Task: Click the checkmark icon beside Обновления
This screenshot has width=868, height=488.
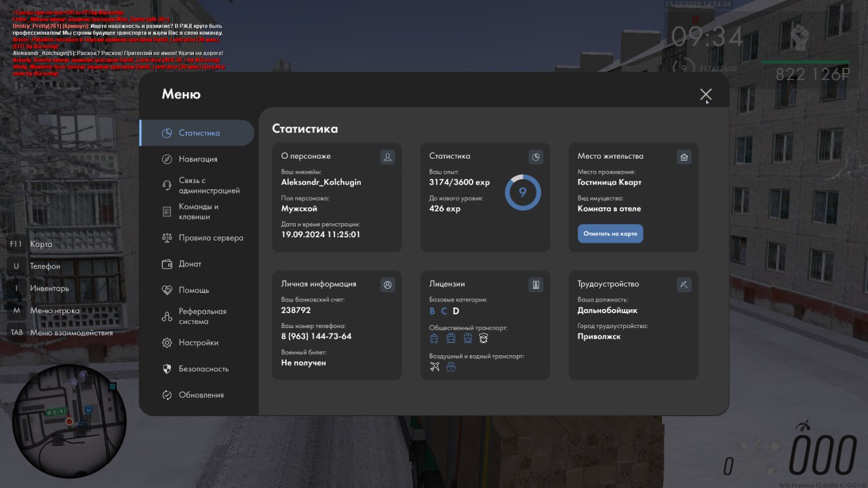Action: (x=167, y=395)
